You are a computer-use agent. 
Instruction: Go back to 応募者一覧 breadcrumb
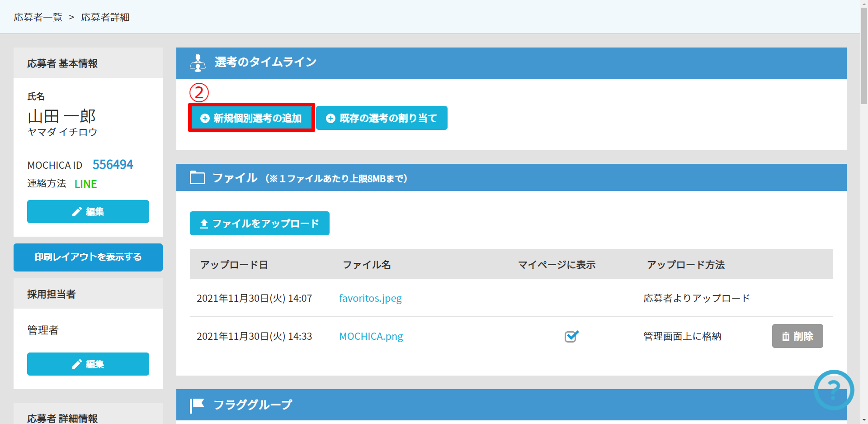tap(38, 17)
